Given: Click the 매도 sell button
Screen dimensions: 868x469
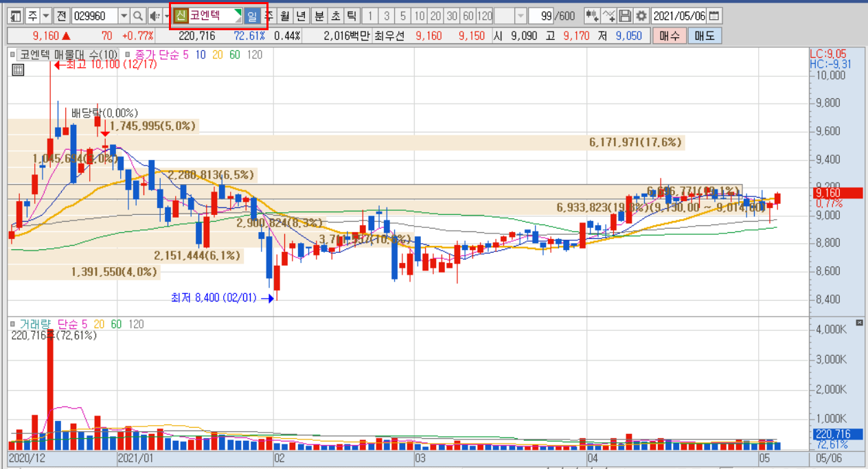Looking at the screenshot, I should click(705, 36).
